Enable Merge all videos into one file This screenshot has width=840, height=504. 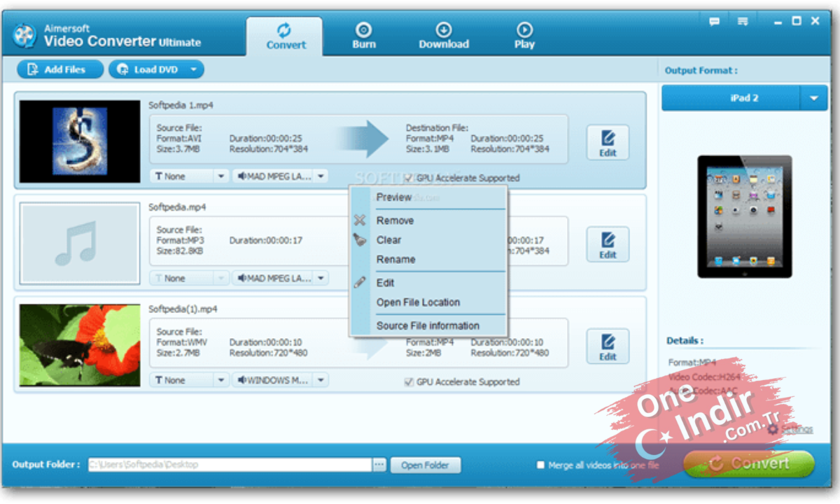click(540, 465)
